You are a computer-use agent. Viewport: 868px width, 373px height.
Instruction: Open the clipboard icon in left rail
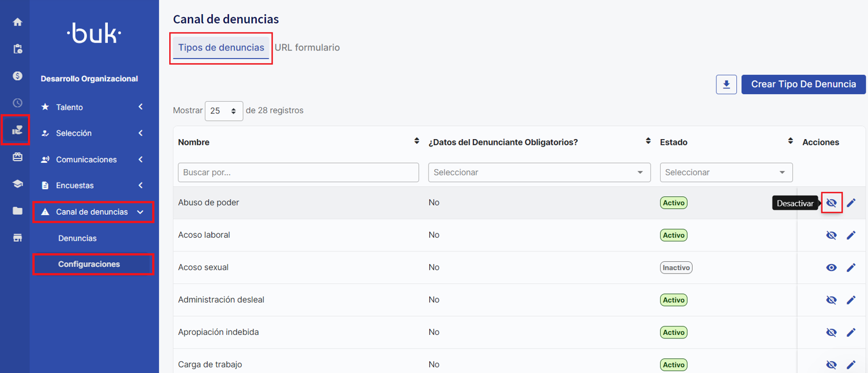point(18,49)
